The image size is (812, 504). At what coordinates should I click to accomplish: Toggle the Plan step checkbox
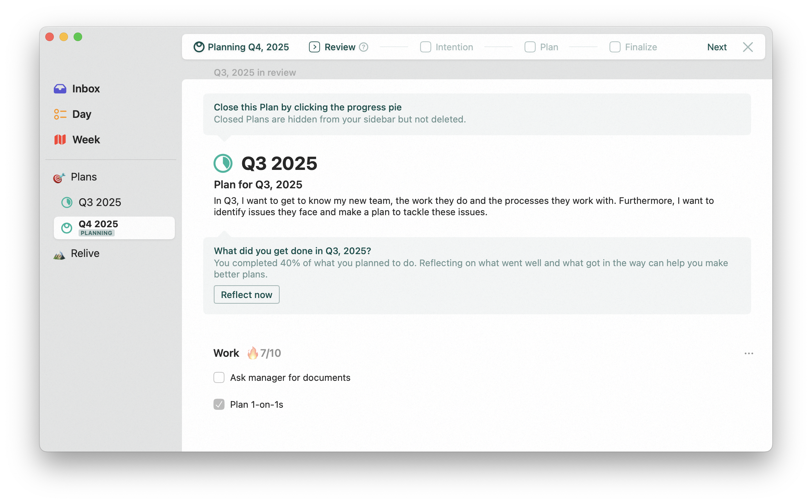pyautogui.click(x=530, y=47)
